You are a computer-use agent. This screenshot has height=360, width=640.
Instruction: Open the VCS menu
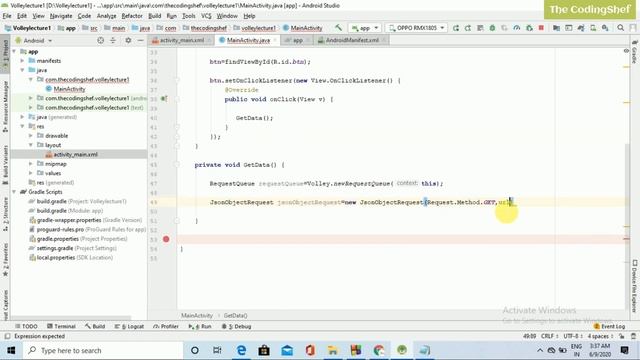(206, 16)
